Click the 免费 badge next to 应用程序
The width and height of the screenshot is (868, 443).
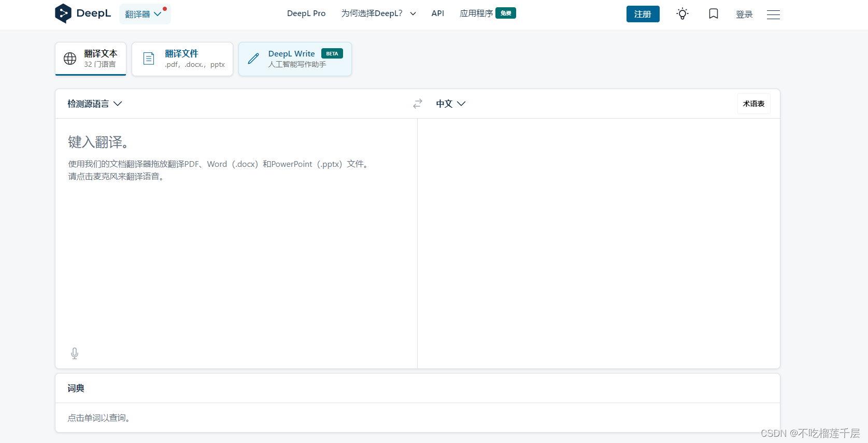tap(506, 13)
